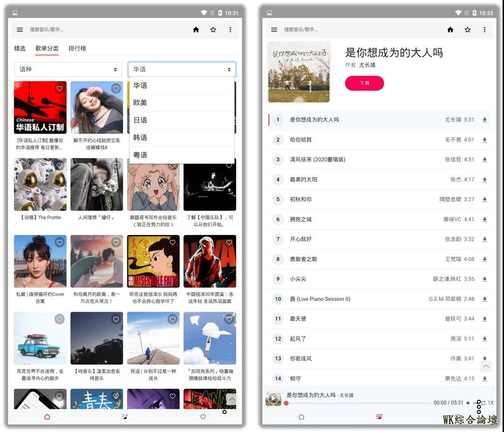The height and width of the screenshot is (432, 504).
Task: Open the left screen bottom home tab
Action: [47, 417]
